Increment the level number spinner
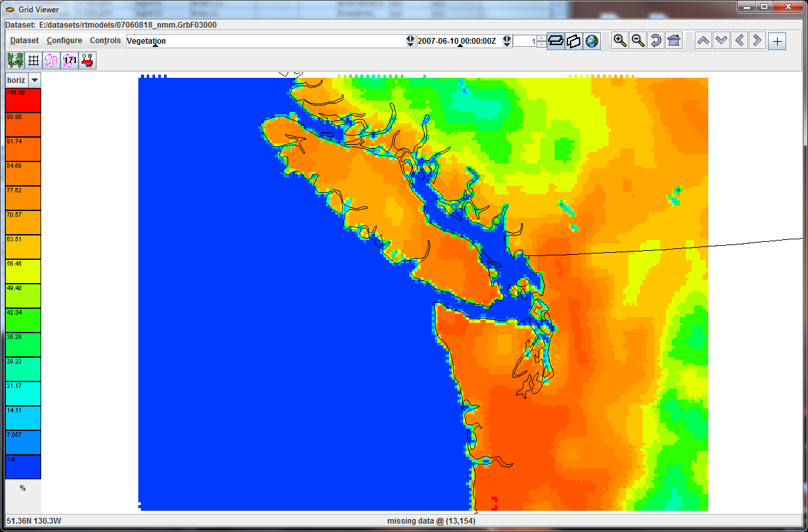Screen dimensions: 808x532 click(542, 38)
